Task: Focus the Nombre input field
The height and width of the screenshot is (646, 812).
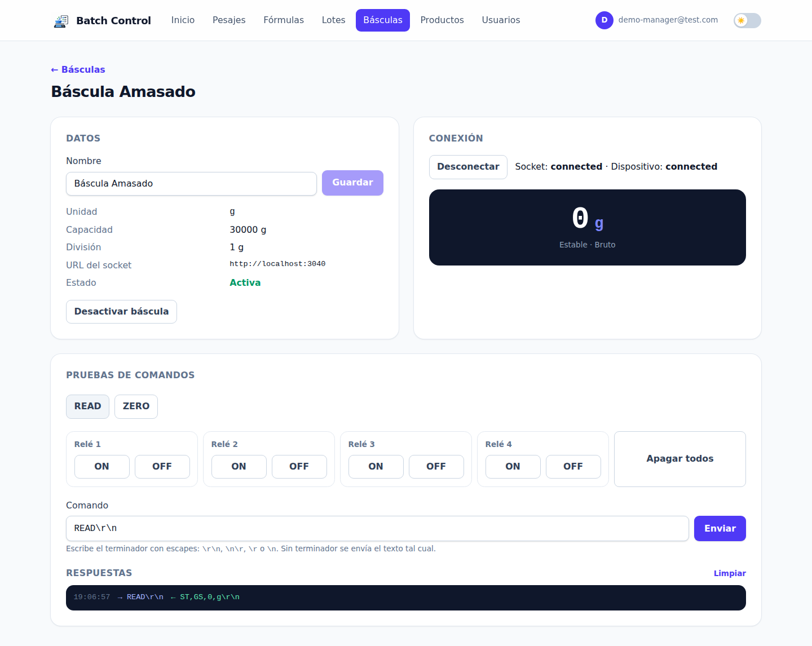Action: pyautogui.click(x=191, y=184)
